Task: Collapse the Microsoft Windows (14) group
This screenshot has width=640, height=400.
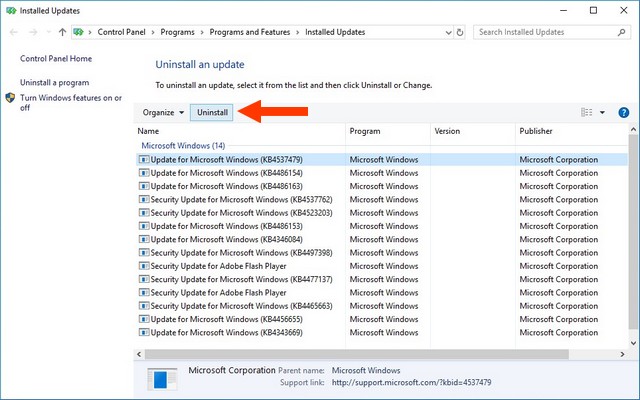Action: [183, 146]
